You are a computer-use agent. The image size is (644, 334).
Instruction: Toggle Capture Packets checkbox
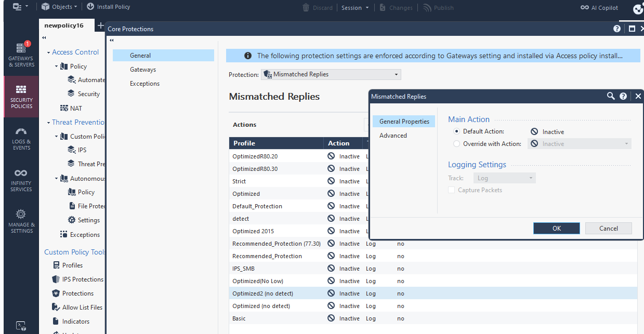pos(452,190)
